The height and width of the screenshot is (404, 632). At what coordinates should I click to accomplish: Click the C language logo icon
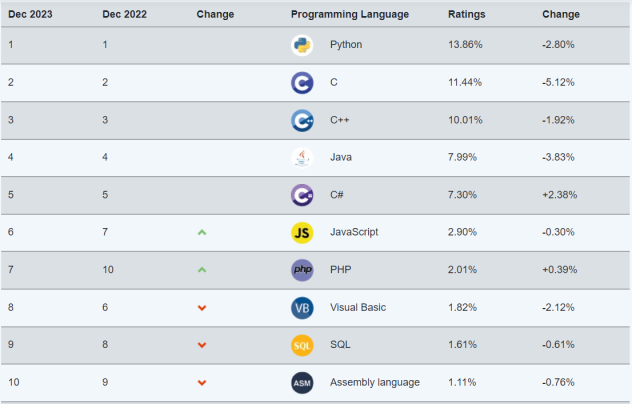pyautogui.click(x=302, y=82)
